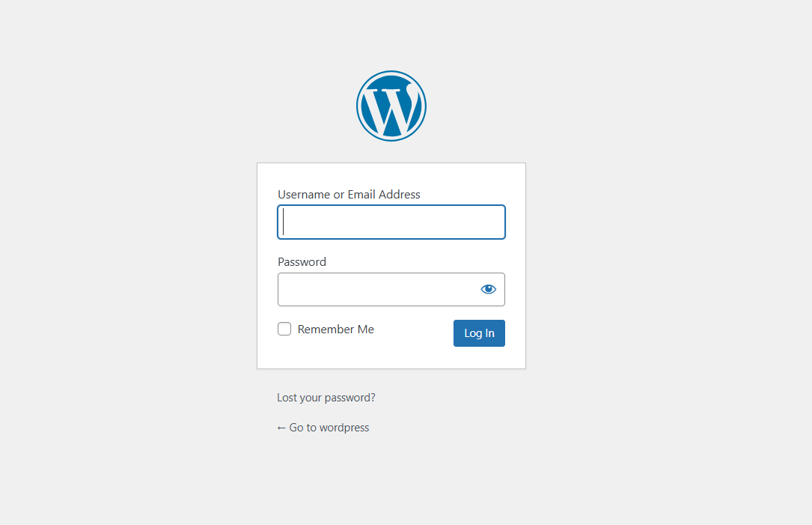Activate the focused username text box
This screenshot has height=525, width=812.
click(x=391, y=222)
